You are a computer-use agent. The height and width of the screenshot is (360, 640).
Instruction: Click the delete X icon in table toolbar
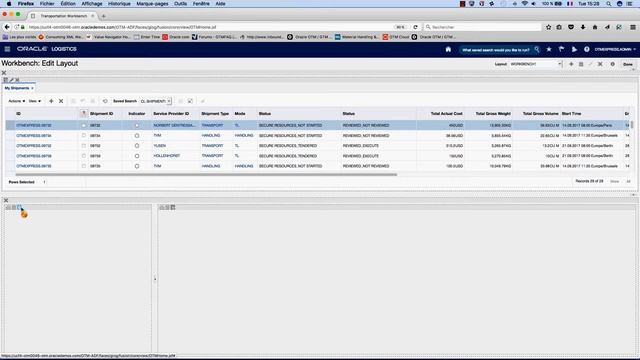(61, 101)
